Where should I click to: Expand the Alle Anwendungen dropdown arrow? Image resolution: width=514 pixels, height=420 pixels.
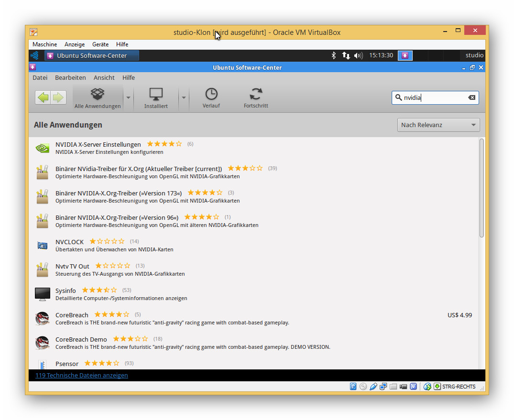(128, 97)
